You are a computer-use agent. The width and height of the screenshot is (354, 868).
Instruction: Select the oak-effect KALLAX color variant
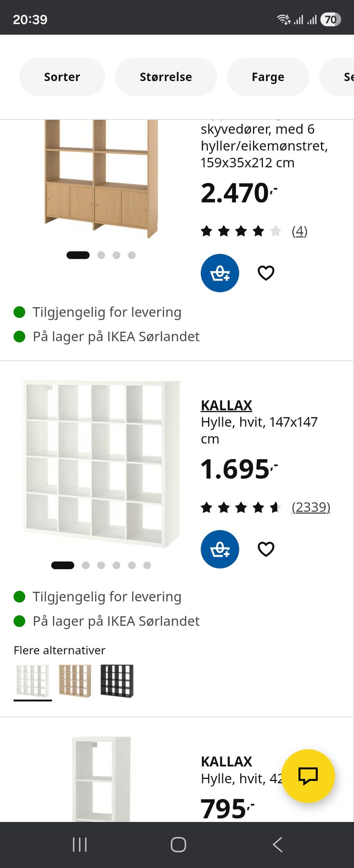[75, 681]
